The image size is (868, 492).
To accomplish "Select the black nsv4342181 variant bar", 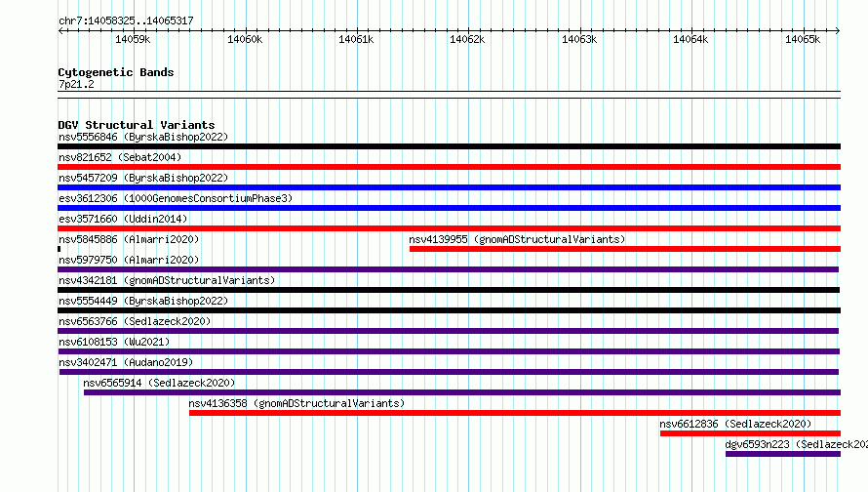I will click(449, 290).
